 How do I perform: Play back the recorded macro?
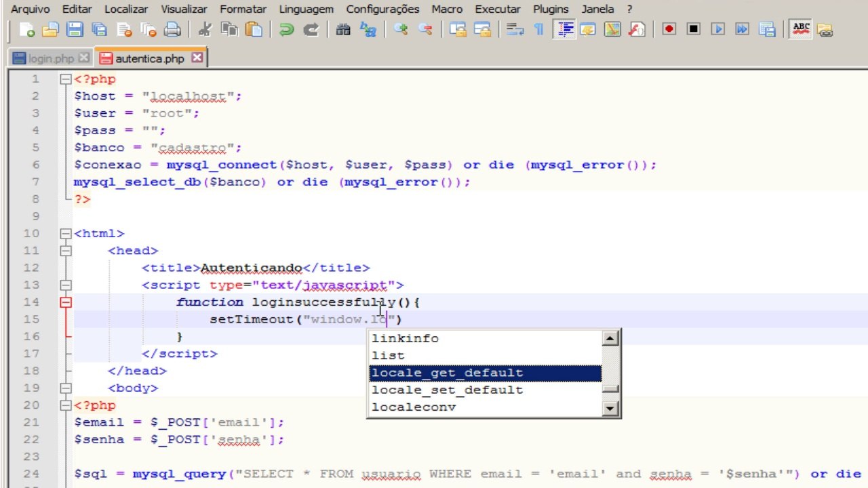coord(717,30)
